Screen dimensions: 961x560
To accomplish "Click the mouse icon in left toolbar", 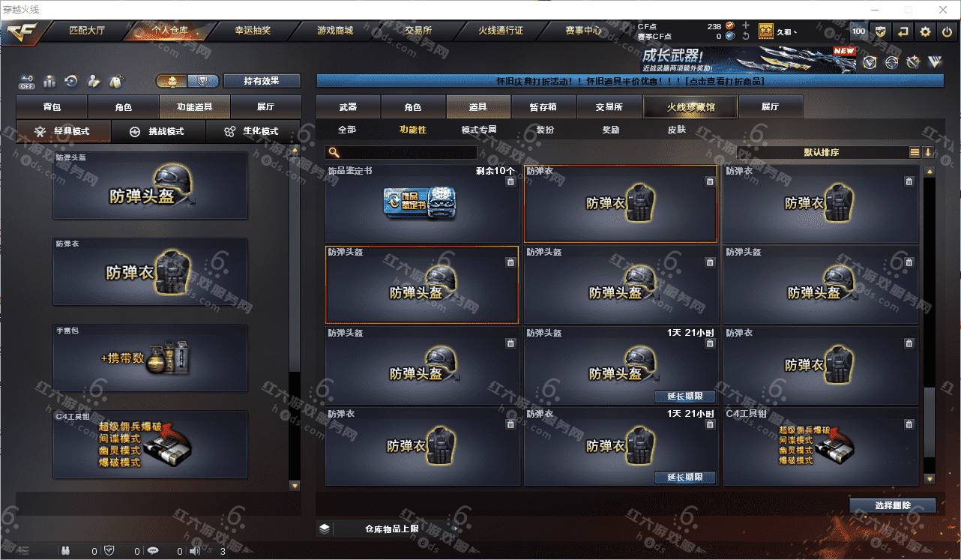I will pos(116,80).
